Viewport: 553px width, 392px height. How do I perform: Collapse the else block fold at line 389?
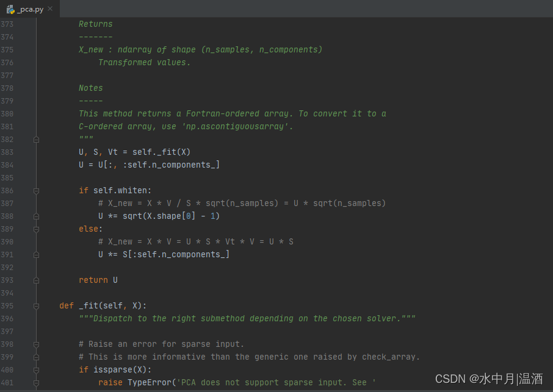click(36, 229)
